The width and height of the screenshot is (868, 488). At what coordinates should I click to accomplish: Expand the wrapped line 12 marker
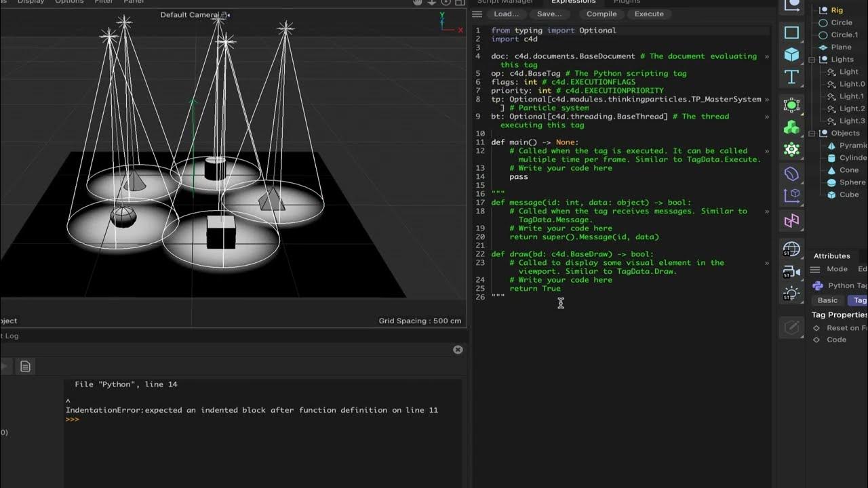point(767,151)
